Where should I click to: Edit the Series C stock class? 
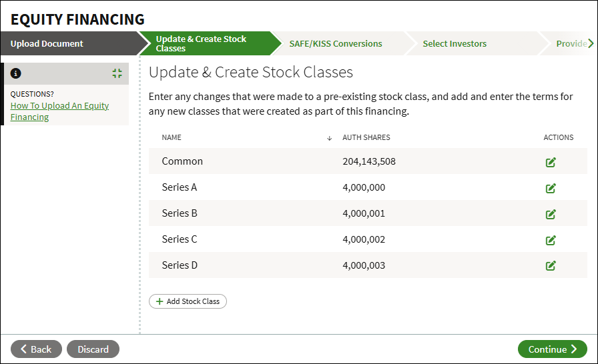click(x=551, y=240)
